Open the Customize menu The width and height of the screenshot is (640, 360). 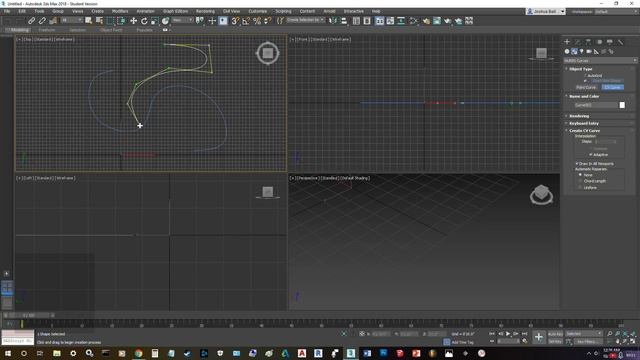coord(258,11)
